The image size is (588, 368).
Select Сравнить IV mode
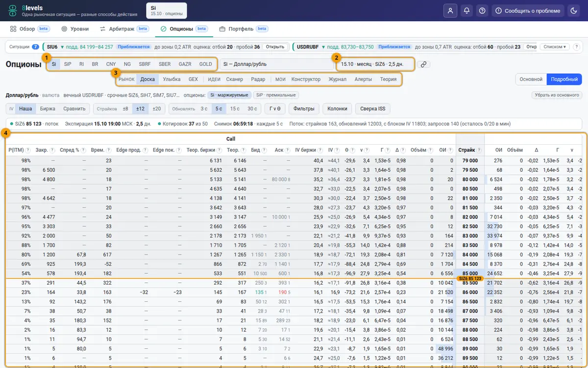[x=74, y=108]
